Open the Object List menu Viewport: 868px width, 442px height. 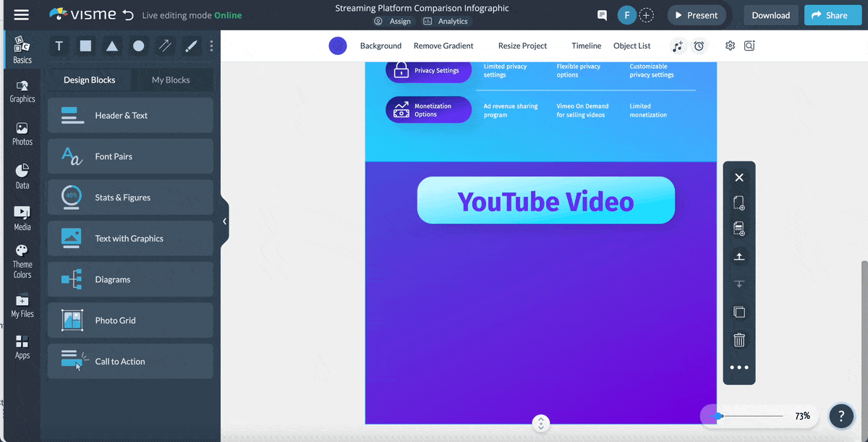631,46
